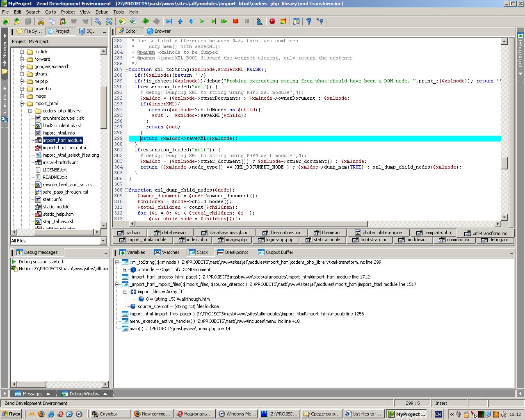Click the red breakpoint ball icon
525x420 pixels.
tap(272, 21)
